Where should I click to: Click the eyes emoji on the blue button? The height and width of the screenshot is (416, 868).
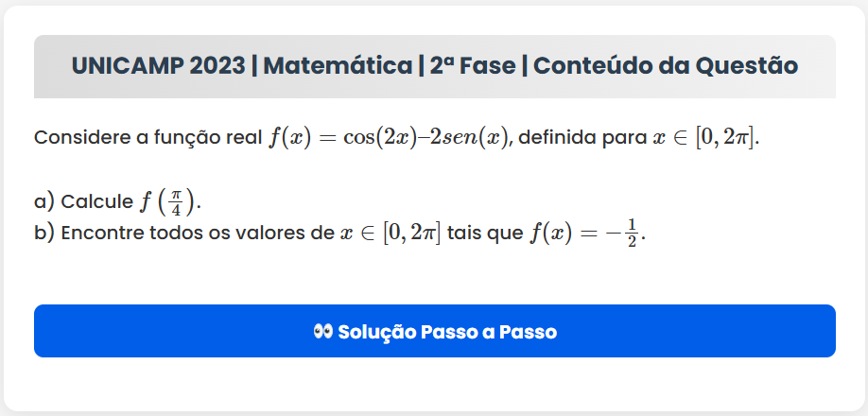pos(323,332)
